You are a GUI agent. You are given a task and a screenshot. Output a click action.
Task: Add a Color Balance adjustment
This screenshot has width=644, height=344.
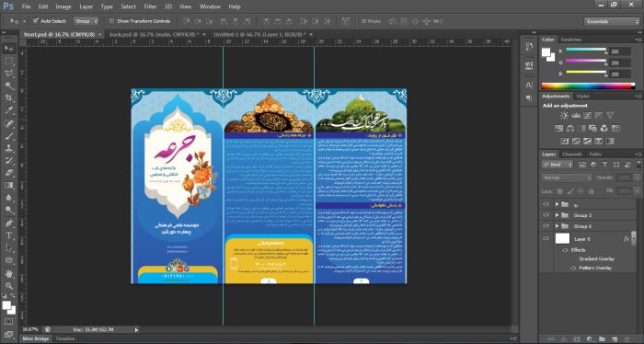[x=570, y=129]
